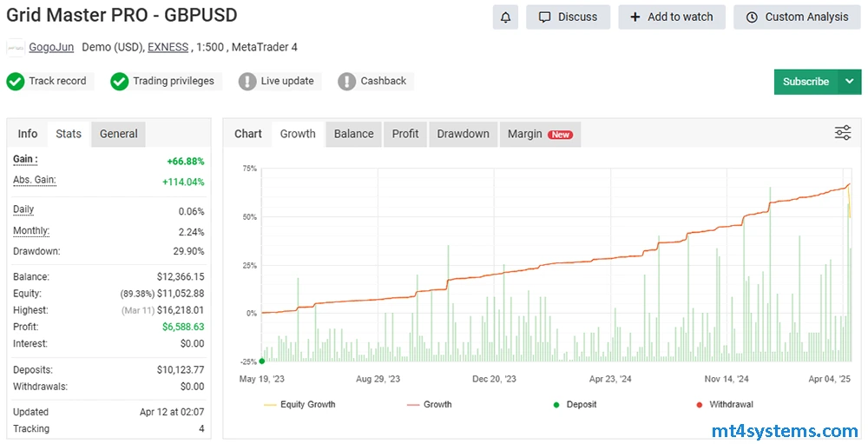The image size is (868, 444).
Task: Open the EXNESS broker link
Action: [x=168, y=48]
